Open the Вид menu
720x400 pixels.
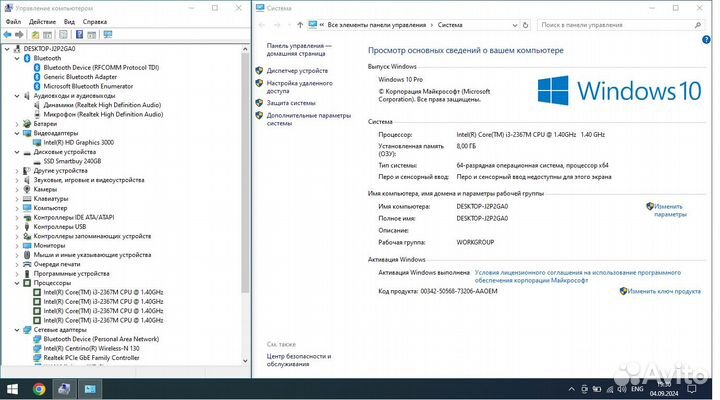[x=69, y=22]
